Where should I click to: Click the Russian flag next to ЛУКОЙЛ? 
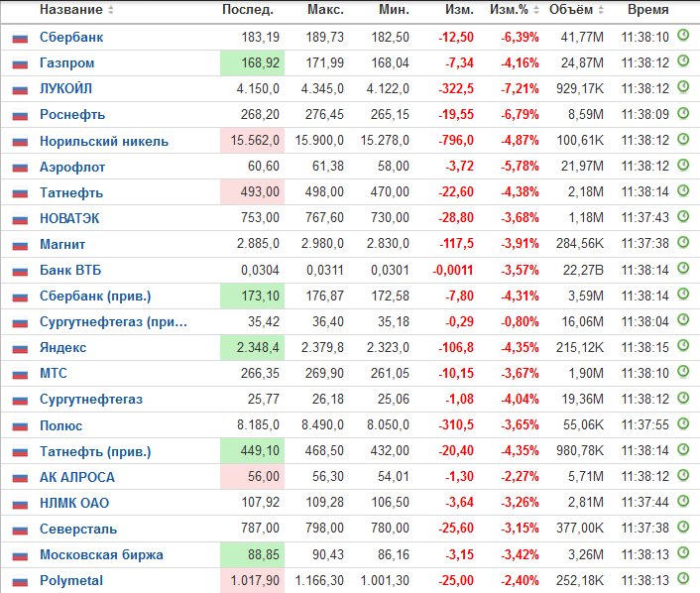click(x=20, y=90)
